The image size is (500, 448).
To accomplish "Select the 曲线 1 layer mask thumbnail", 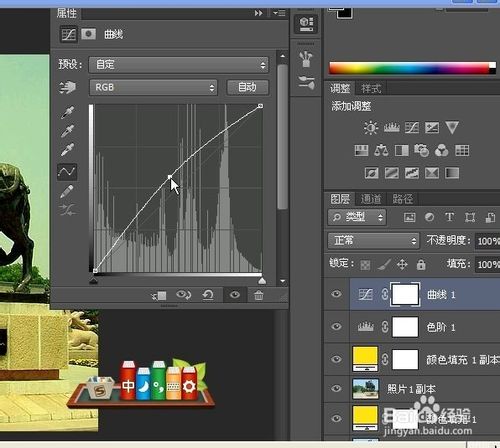I will 405,294.
